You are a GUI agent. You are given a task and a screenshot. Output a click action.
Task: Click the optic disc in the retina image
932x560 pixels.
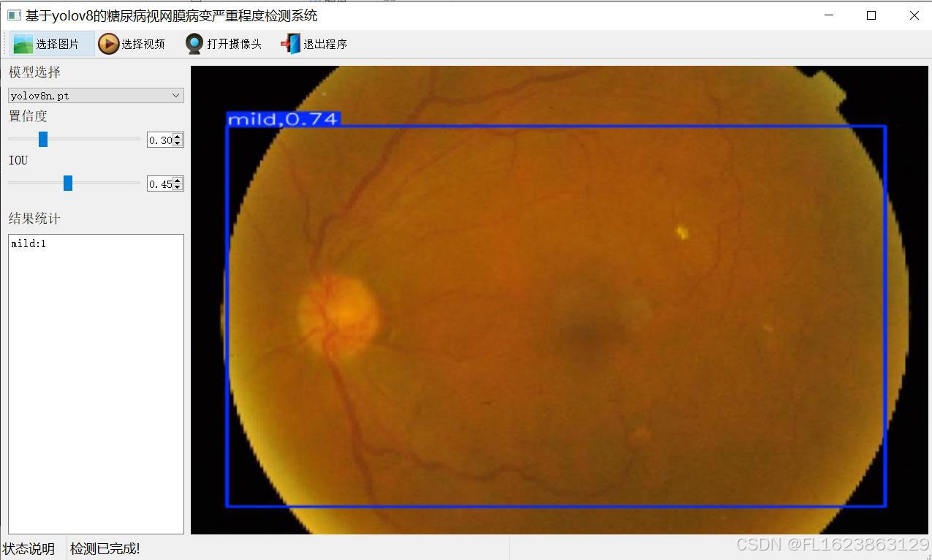coord(338,312)
